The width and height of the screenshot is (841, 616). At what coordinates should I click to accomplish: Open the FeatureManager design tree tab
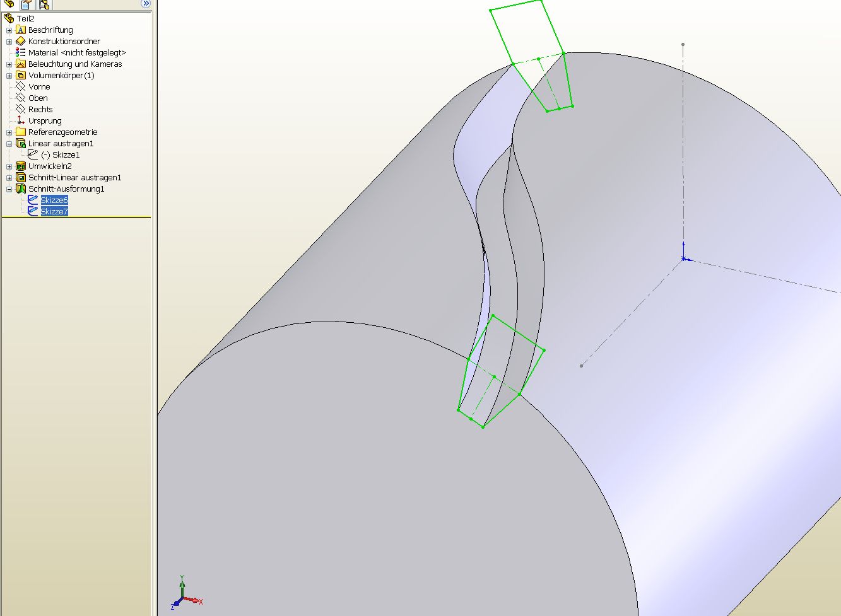point(9,4)
